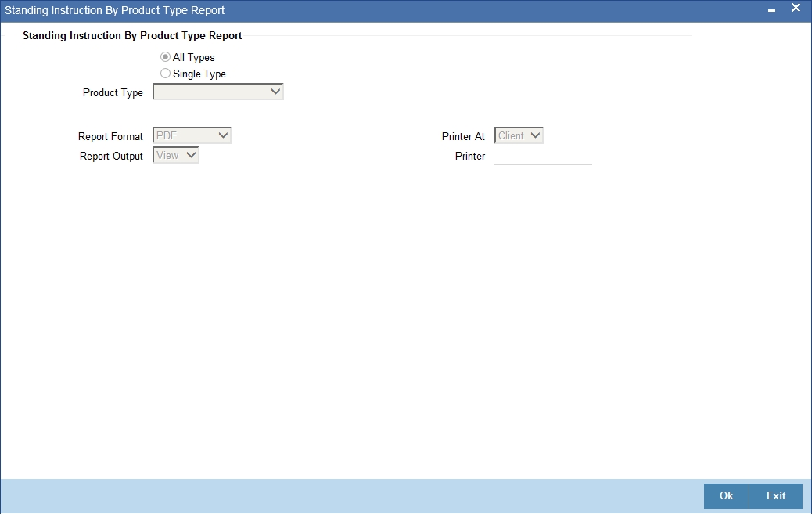
Task: Open the Report Output dropdown
Action: point(175,156)
